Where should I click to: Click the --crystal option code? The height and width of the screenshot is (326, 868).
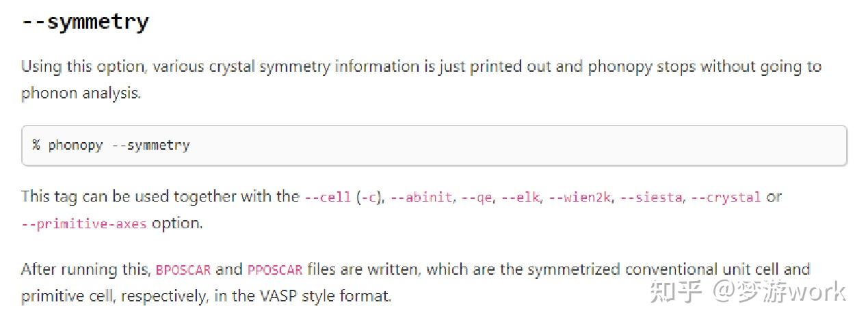click(726, 198)
